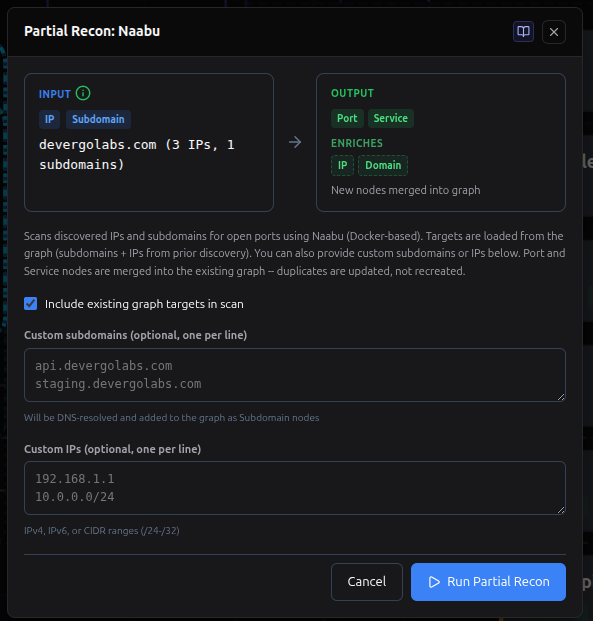
Task: Click the Port output badge
Action: 347,118
